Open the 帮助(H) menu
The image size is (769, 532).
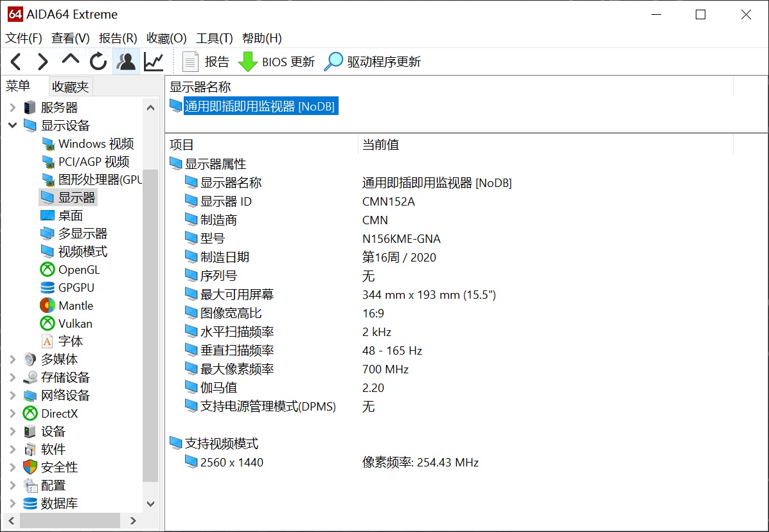(262, 39)
